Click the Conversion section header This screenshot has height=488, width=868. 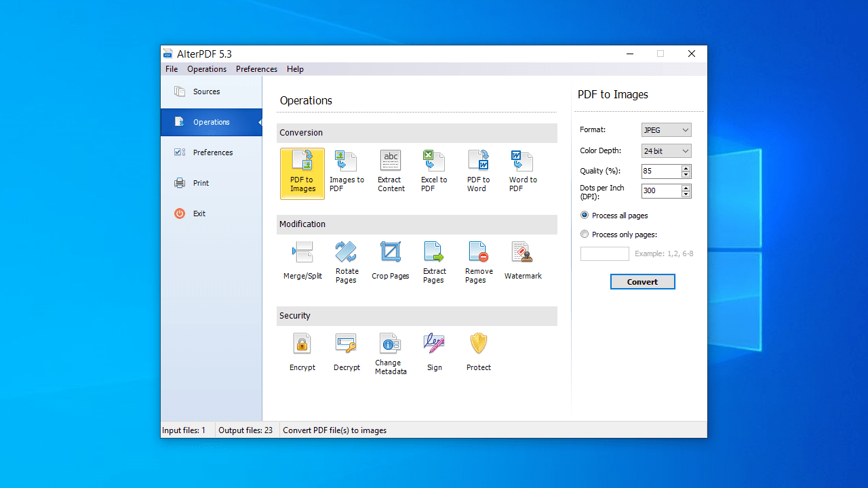coord(417,133)
